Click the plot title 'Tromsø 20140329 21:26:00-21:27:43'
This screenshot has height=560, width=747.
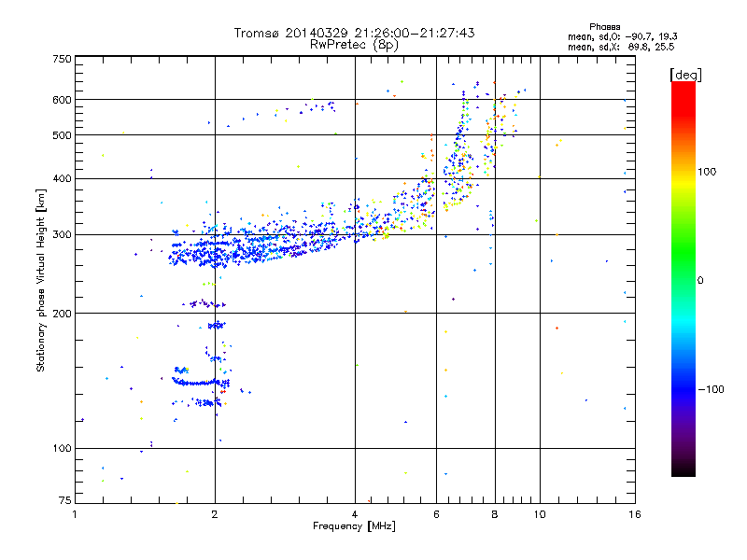click(355, 33)
